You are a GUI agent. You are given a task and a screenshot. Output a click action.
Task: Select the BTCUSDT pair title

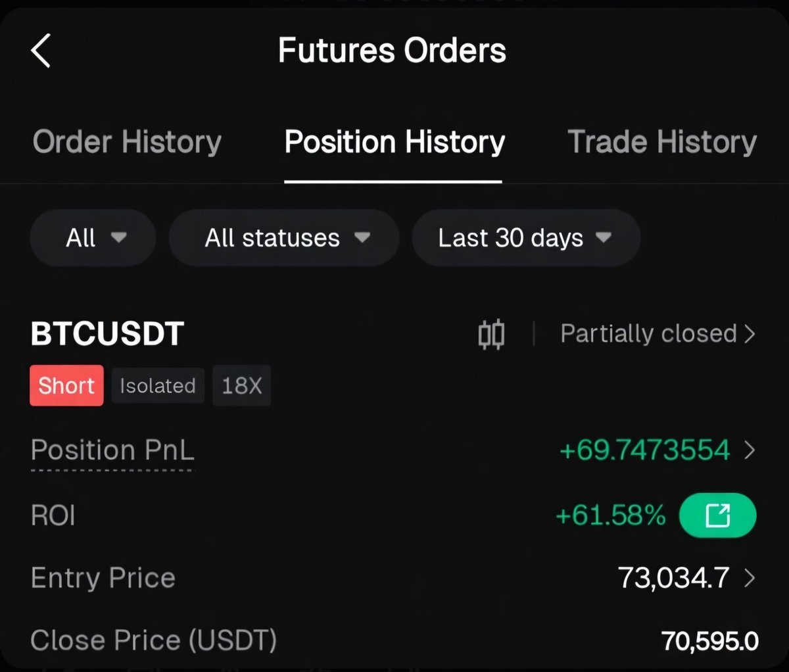click(107, 334)
